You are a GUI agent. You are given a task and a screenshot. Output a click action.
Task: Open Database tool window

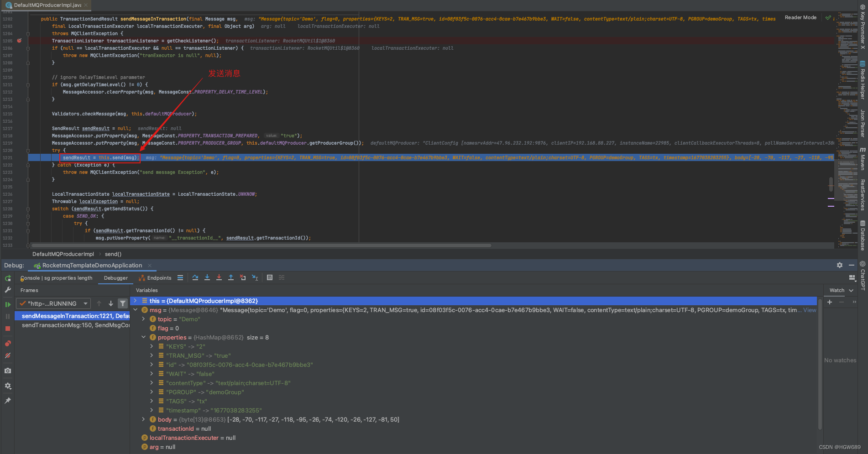pyautogui.click(x=863, y=236)
